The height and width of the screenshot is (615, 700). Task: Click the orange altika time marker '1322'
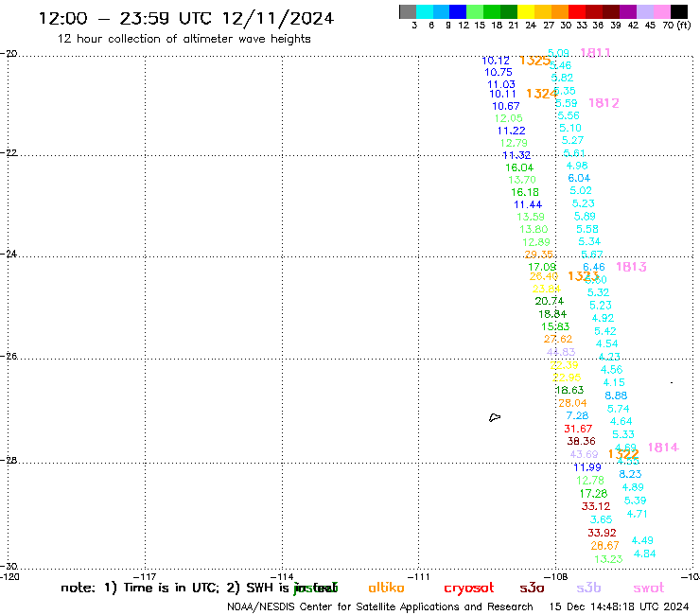(x=623, y=454)
